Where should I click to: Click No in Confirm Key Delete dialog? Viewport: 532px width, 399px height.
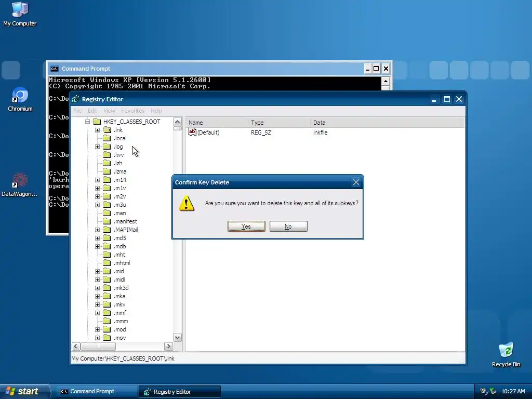coord(288,227)
